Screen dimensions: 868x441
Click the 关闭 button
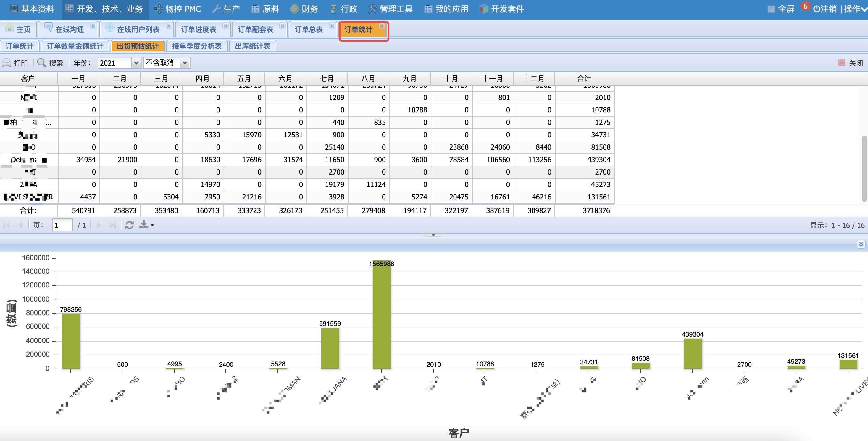[851, 63]
